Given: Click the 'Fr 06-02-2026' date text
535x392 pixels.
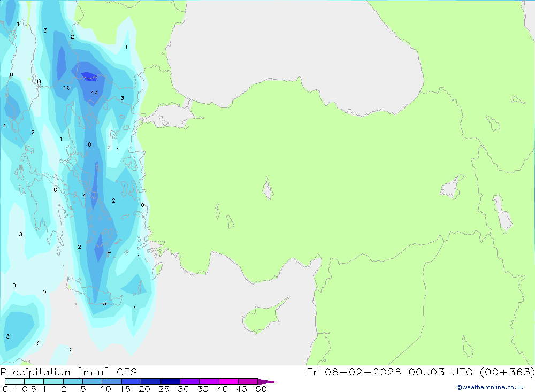Looking at the screenshot, I should click(354, 372).
